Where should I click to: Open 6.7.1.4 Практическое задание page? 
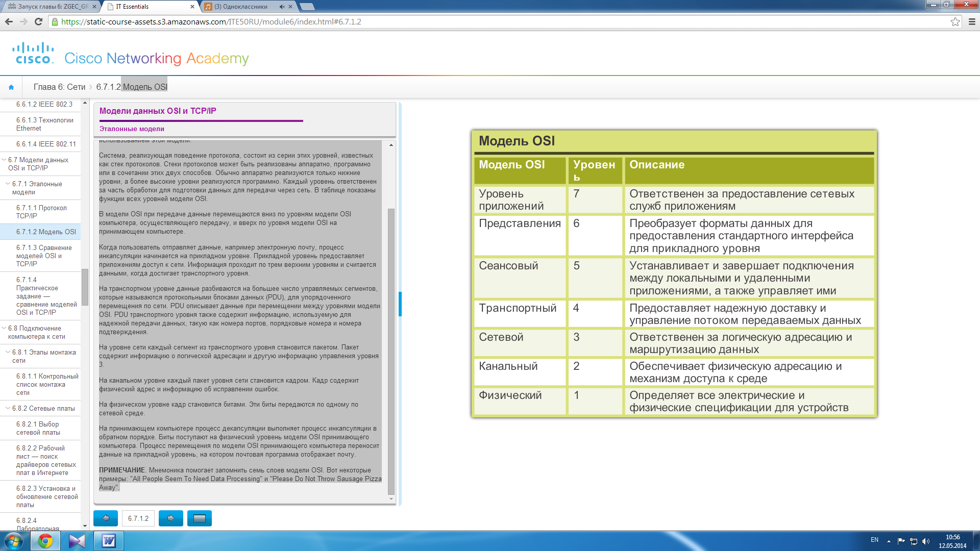tap(40, 296)
